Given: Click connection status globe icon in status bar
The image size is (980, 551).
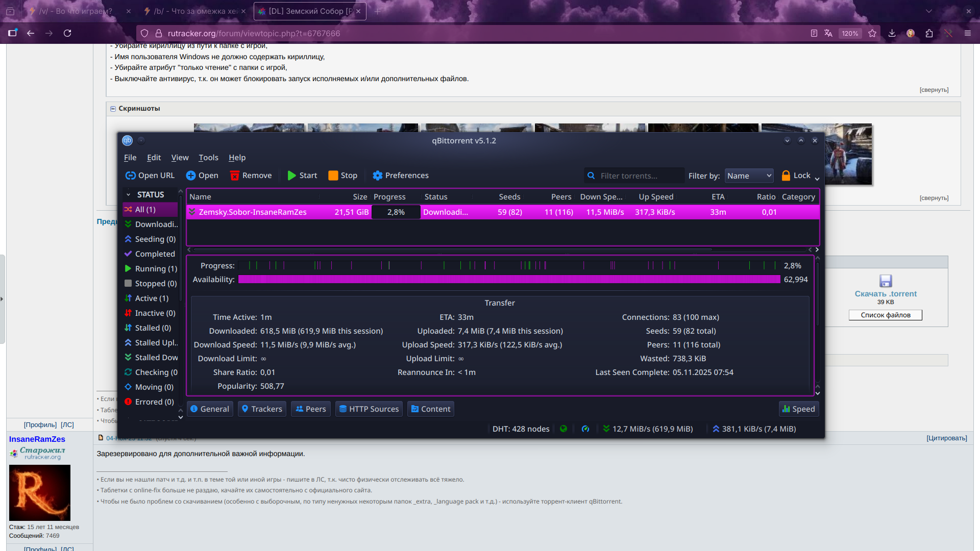Looking at the screenshot, I should tap(563, 429).
